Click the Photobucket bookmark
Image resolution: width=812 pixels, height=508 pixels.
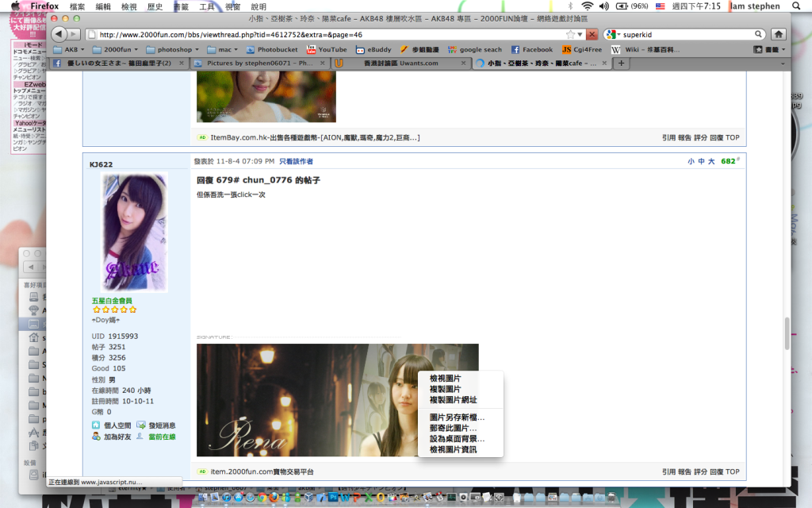point(272,49)
